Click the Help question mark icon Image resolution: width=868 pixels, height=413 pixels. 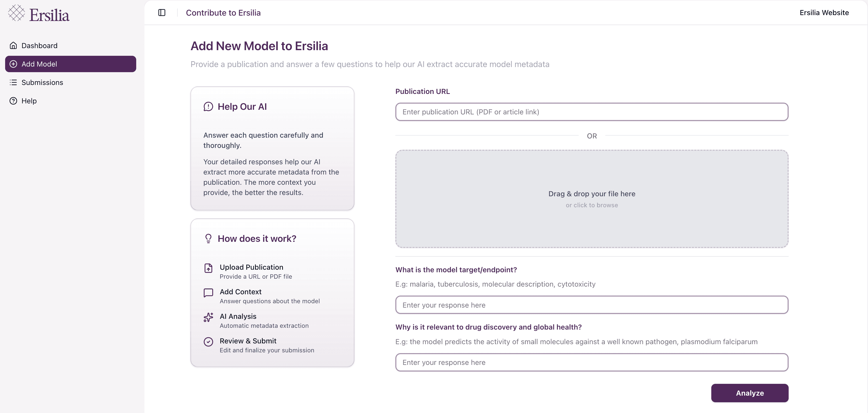[14, 101]
